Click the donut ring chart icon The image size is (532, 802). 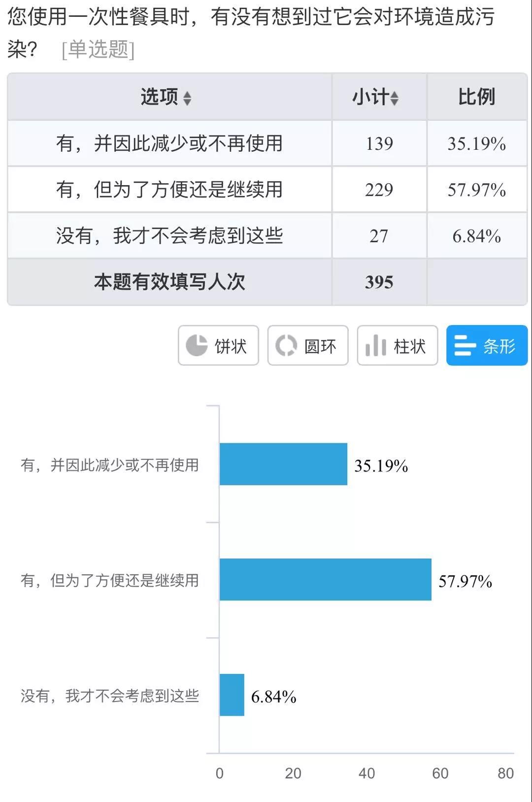(x=286, y=345)
